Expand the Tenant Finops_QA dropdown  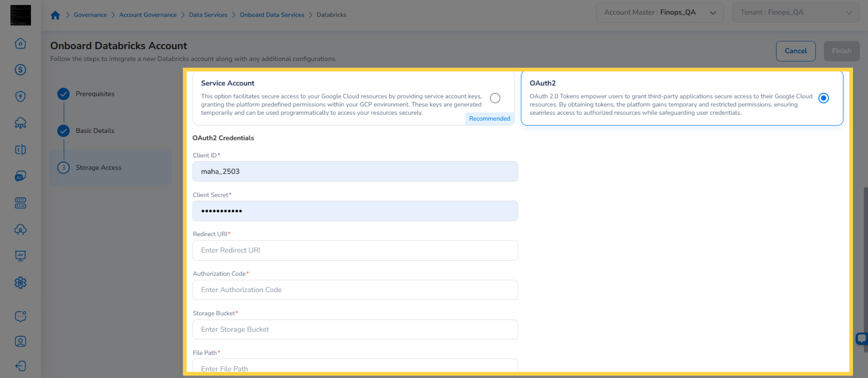pos(796,13)
